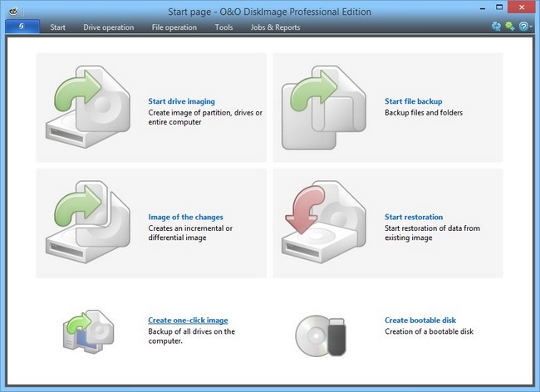
Task: Open the Jobs & Reports tab
Action: (x=275, y=27)
